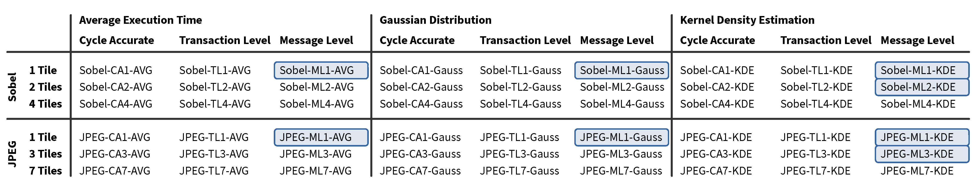Select the highlighted Sobel-ML1-Gauss cell
Image resolution: width=980 pixels, height=189 pixels.
pos(621,70)
